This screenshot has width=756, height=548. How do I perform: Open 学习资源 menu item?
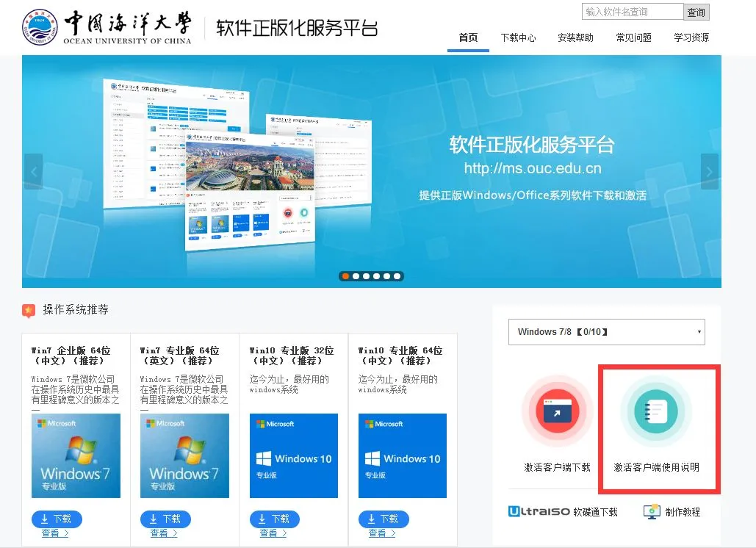(x=691, y=37)
